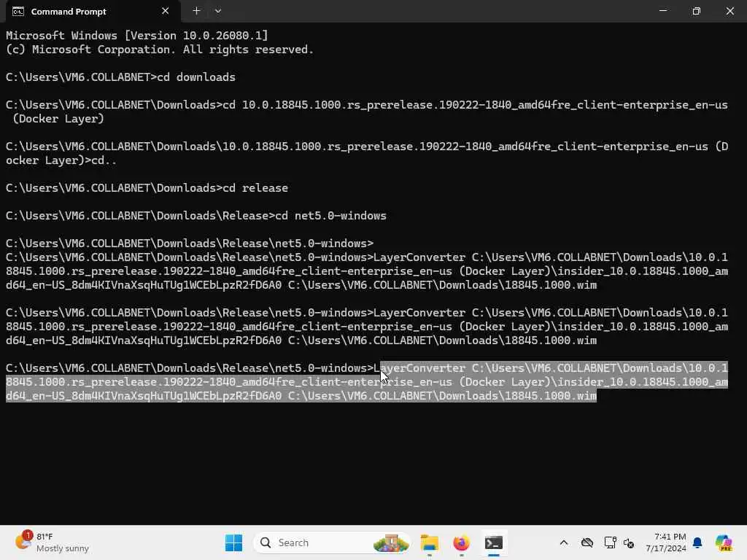The image size is (747, 560).
Task: Click the Terminal taskbar icon
Action: point(494,542)
